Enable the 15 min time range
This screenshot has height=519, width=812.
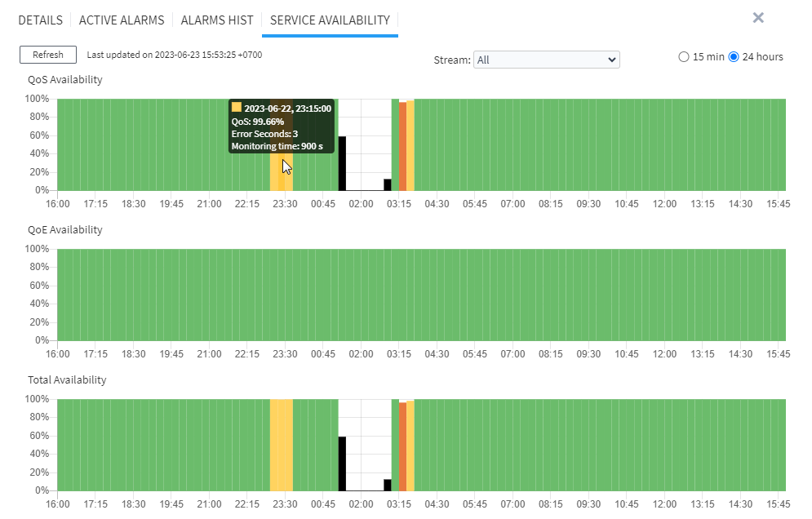tap(684, 56)
